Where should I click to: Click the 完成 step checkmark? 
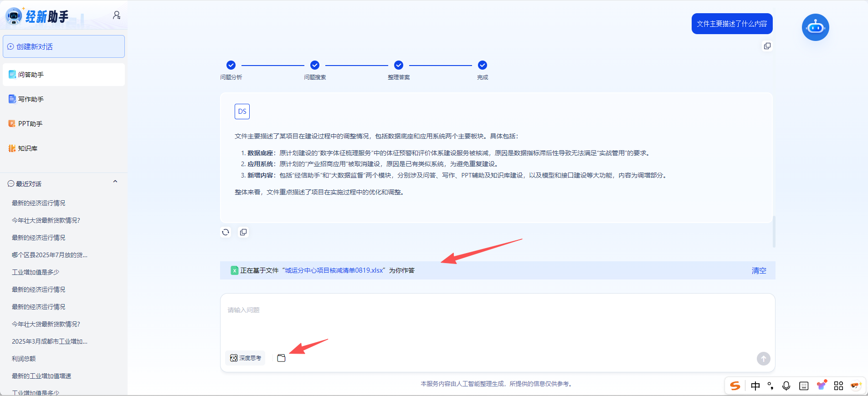click(x=483, y=65)
